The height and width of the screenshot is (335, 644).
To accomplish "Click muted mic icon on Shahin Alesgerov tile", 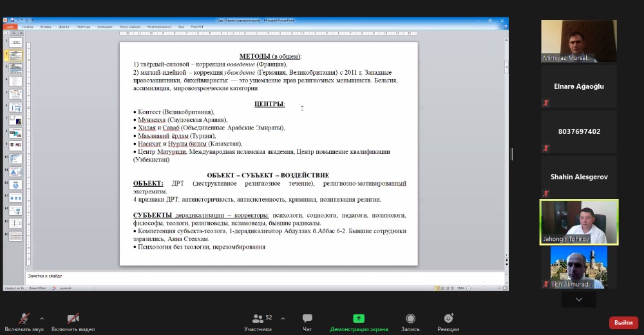I will point(546,193).
